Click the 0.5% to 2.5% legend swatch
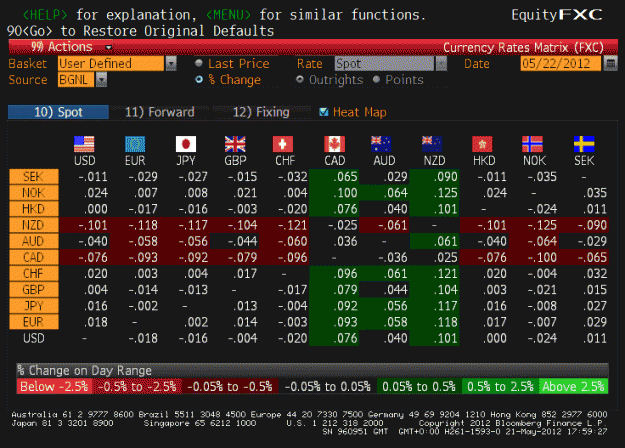The width and height of the screenshot is (625, 448). click(500, 386)
